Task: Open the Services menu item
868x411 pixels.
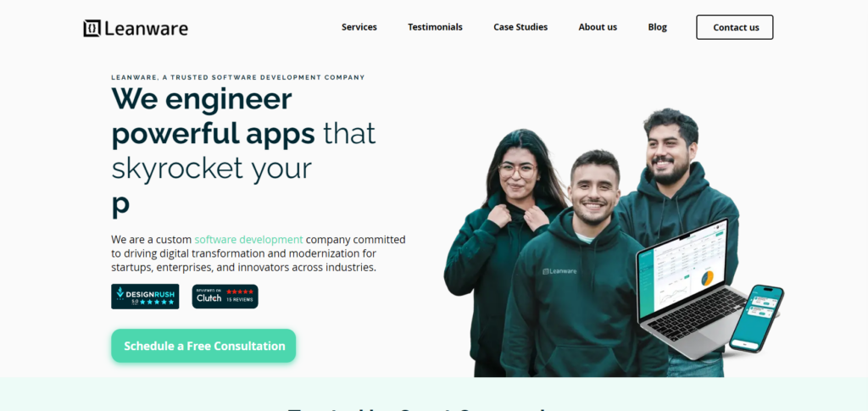Action: pos(359,27)
